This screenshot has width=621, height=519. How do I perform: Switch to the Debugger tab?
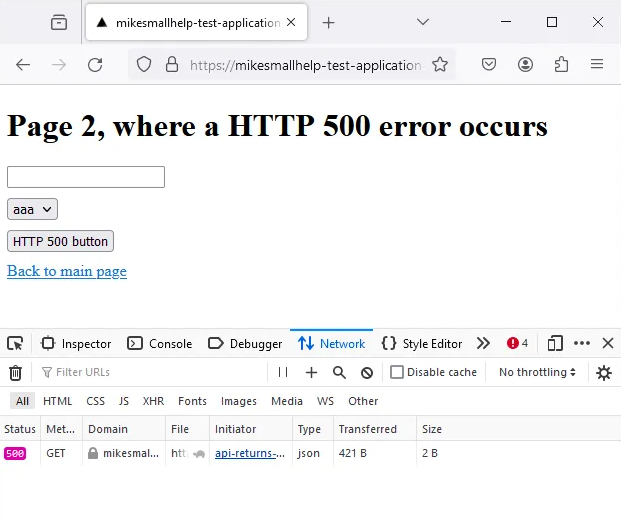pos(245,343)
